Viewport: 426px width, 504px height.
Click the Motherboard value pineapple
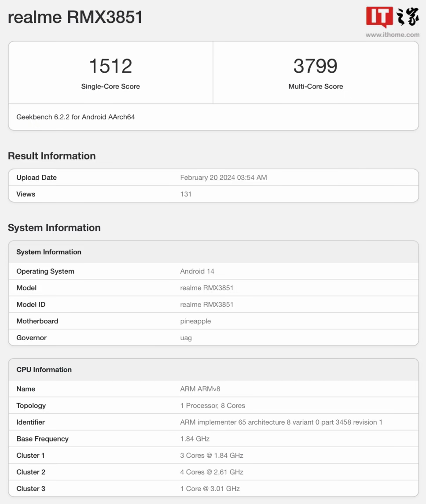coord(195,321)
